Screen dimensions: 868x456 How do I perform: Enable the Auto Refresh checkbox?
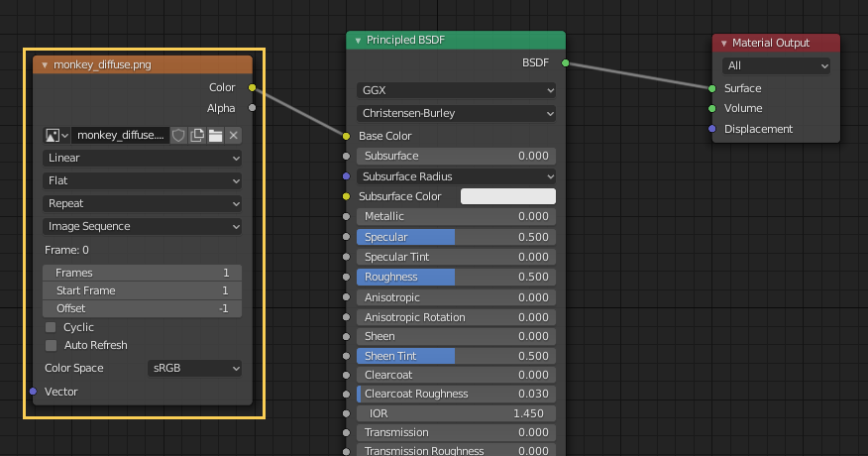[51, 345]
